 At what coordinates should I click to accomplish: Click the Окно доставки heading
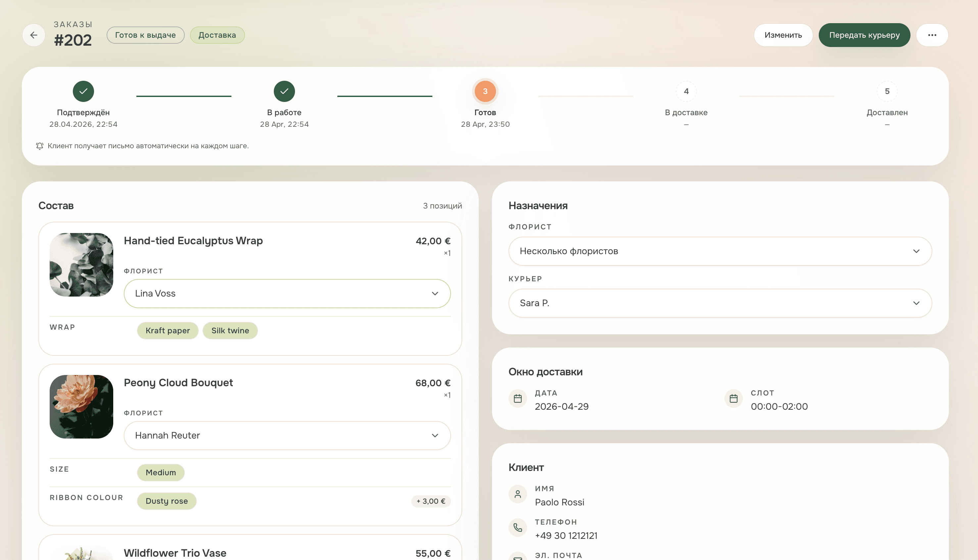pyautogui.click(x=545, y=372)
